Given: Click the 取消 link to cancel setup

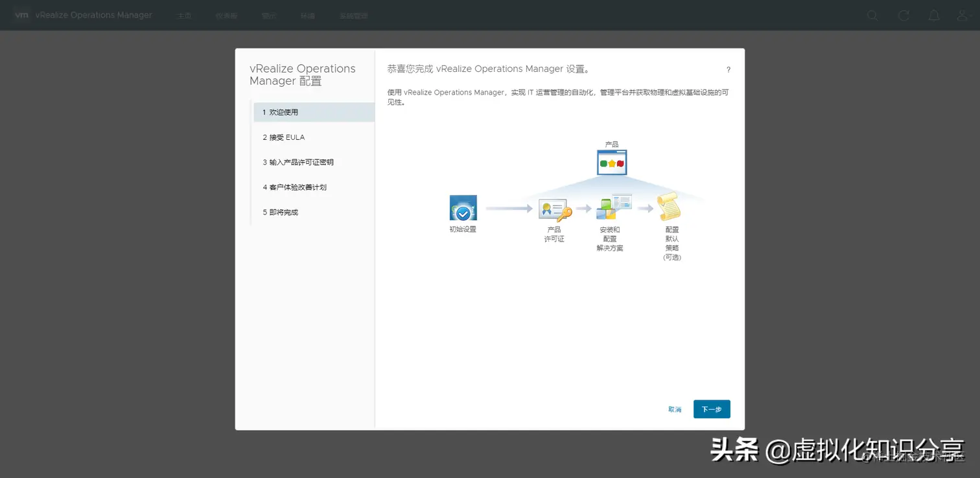Looking at the screenshot, I should click(x=675, y=409).
